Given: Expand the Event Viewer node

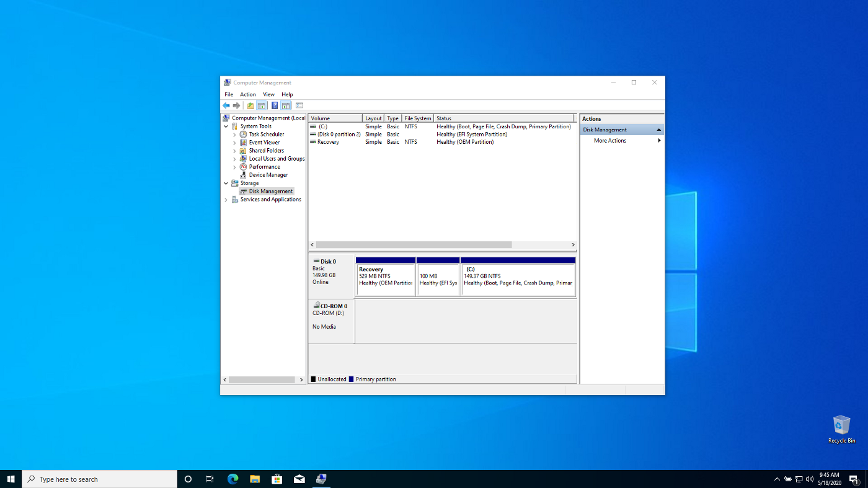Looking at the screenshot, I should [x=234, y=143].
